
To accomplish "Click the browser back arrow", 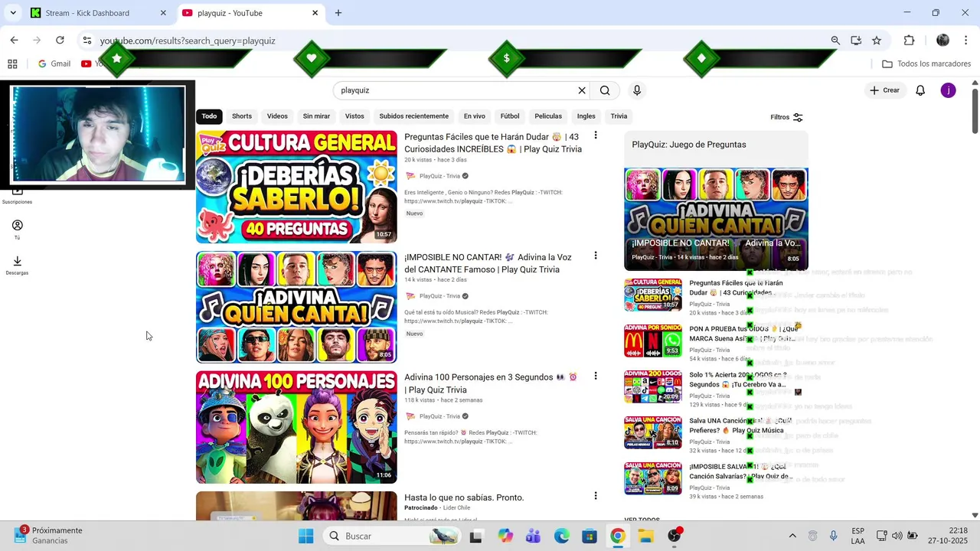I will (14, 41).
